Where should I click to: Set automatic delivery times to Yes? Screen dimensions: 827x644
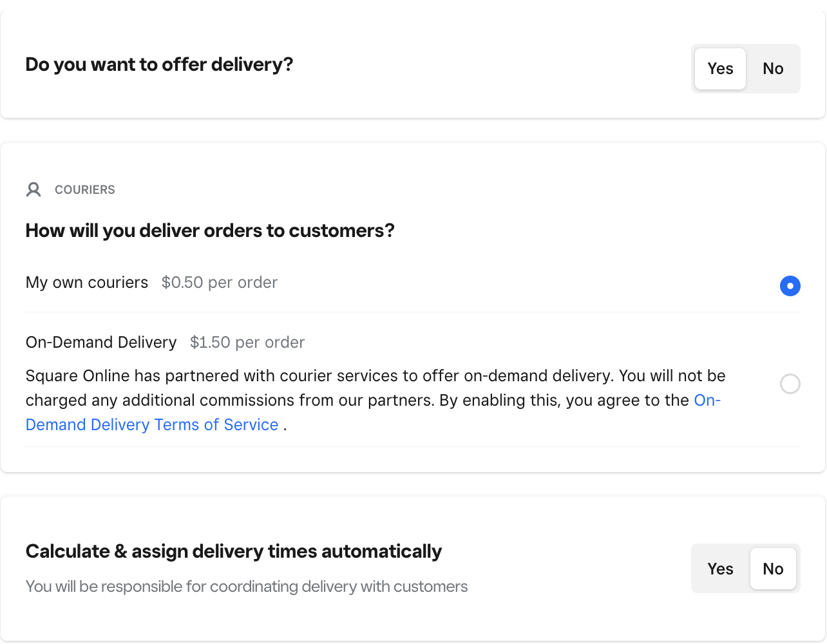pyautogui.click(x=720, y=569)
